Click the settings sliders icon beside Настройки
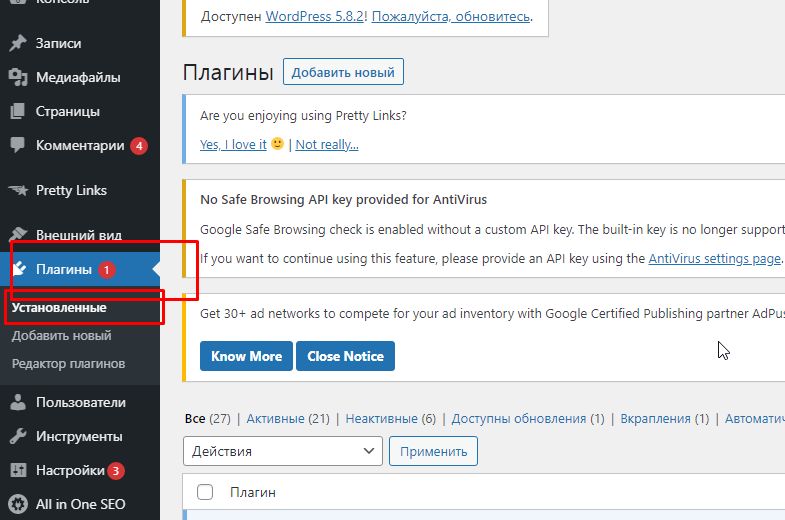The image size is (785, 520). (18, 470)
